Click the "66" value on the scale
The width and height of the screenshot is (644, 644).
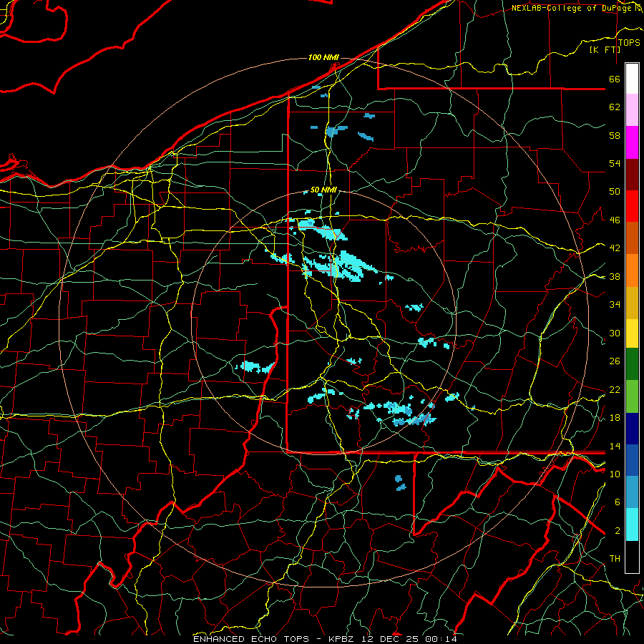click(x=615, y=79)
